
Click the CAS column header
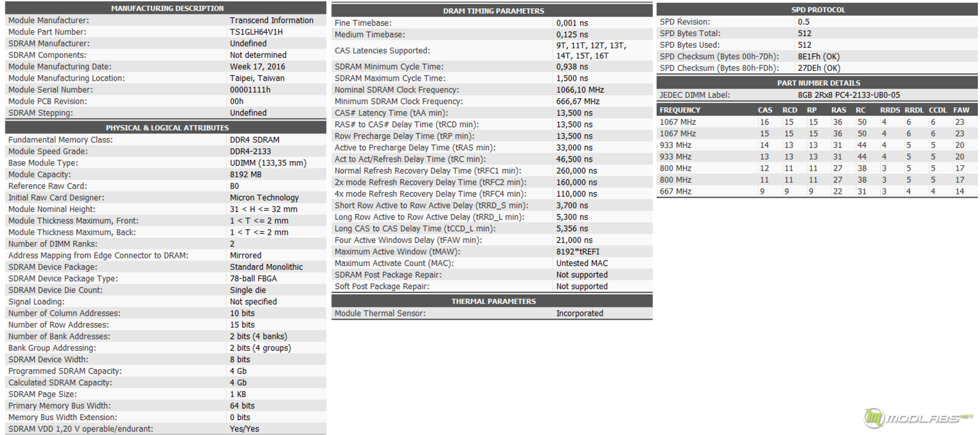(765, 110)
